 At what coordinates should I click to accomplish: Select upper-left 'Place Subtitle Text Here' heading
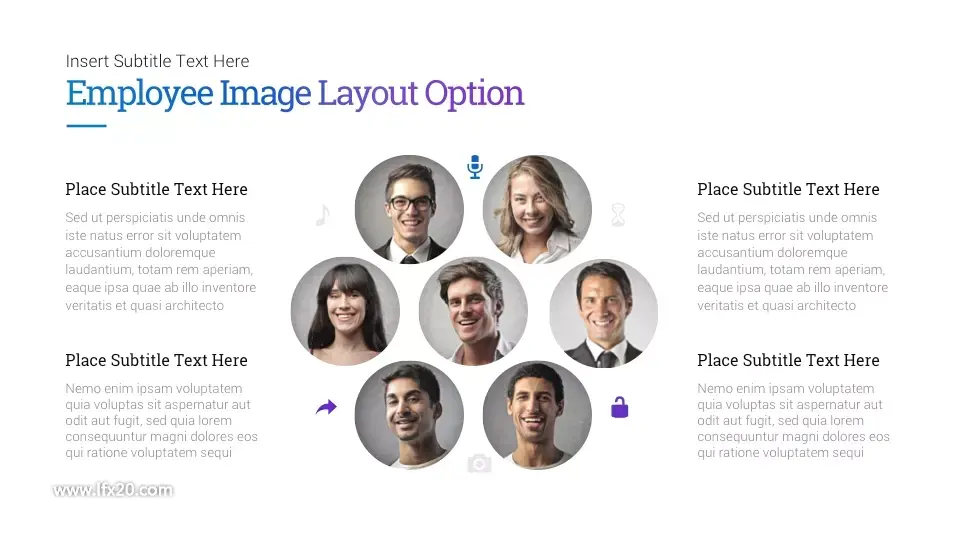click(x=156, y=189)
